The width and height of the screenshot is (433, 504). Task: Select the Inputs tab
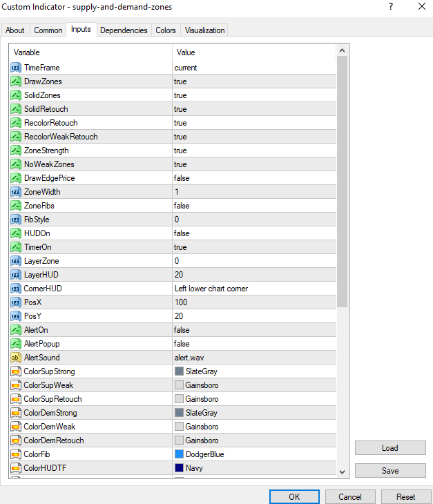81,29
